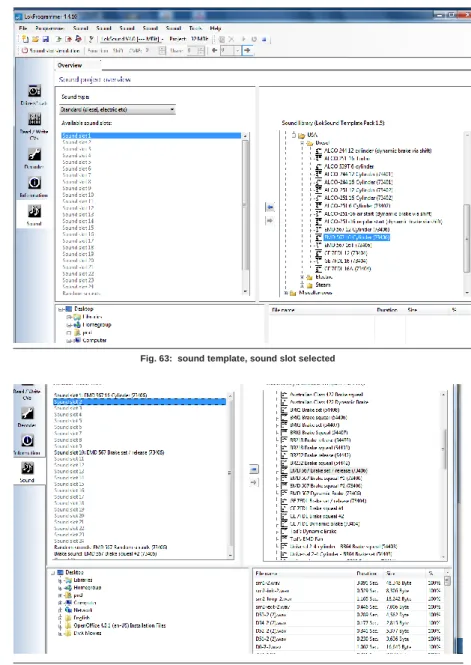Open Driver's Cab panel in Fig. 63 sidebar
The height and width of the screenshot is (665, 471).
[34, 95]
